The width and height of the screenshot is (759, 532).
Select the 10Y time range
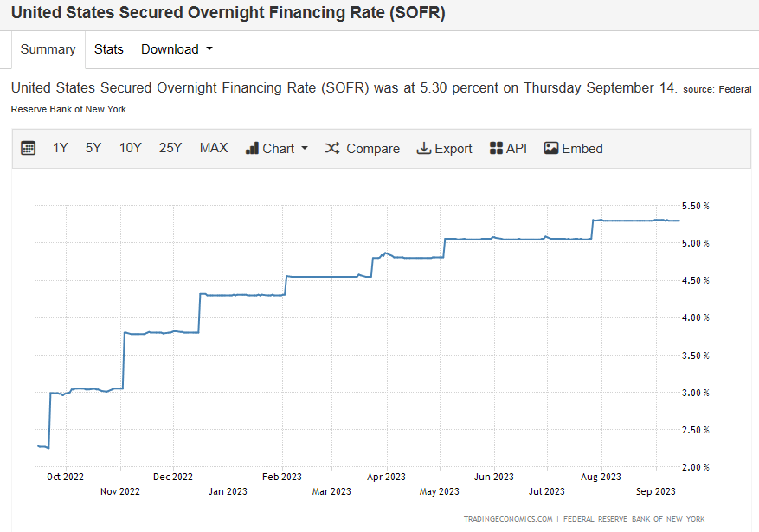pyautogui.click(x=130, y=148)
